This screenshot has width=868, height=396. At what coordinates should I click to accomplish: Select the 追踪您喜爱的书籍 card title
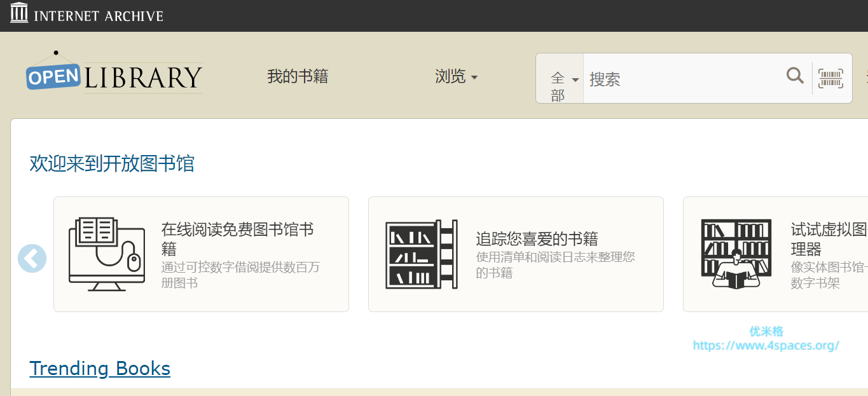tap(537, 239)
